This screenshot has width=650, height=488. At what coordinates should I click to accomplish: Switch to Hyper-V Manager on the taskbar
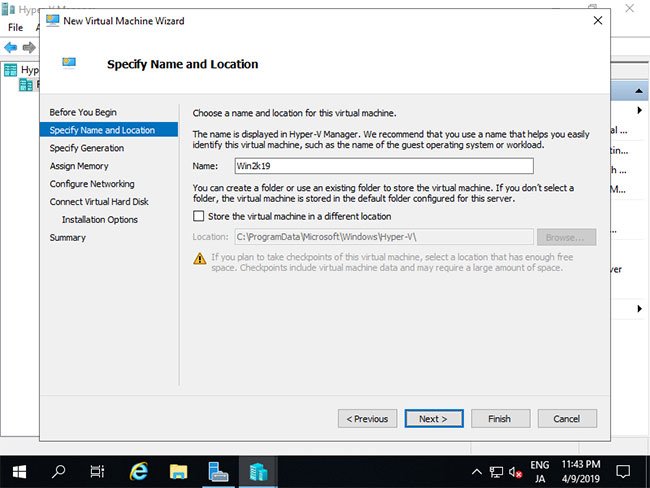(x=258, y=472)
